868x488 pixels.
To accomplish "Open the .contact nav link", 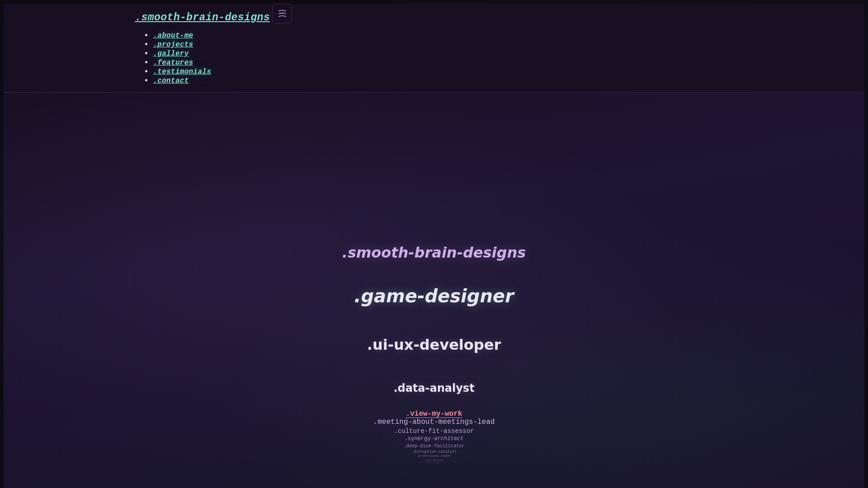I will tap(170, 80).
